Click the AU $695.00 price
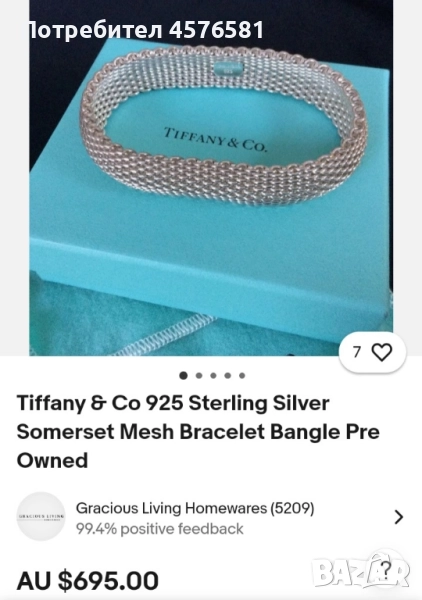 [88, 580]
